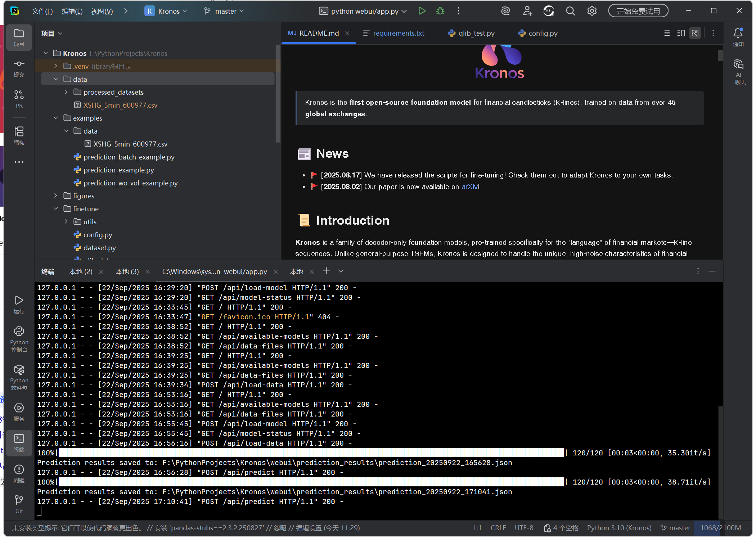Screen dimensions: 756x540
Task: Open the master branch dropdown
Action: (224, 11)
